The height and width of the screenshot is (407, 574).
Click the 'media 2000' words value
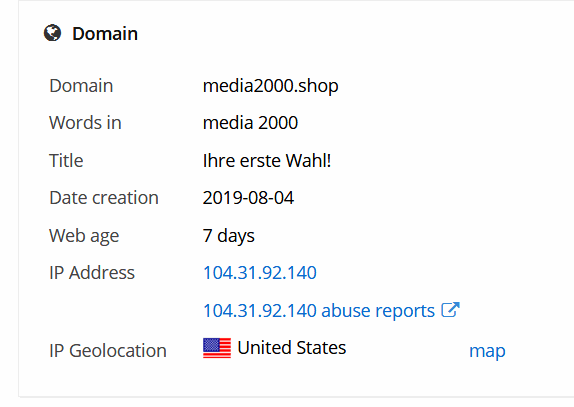tap(250, 123)
